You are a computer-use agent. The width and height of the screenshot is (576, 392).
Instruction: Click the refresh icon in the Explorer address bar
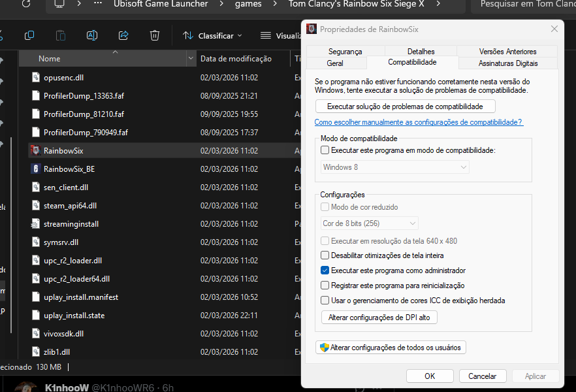25,4
